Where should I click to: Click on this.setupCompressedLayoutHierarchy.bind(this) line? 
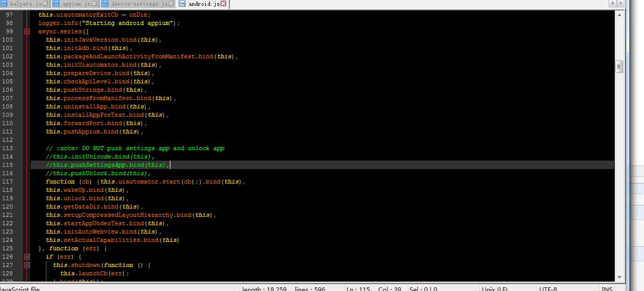(x=131, y=215)
